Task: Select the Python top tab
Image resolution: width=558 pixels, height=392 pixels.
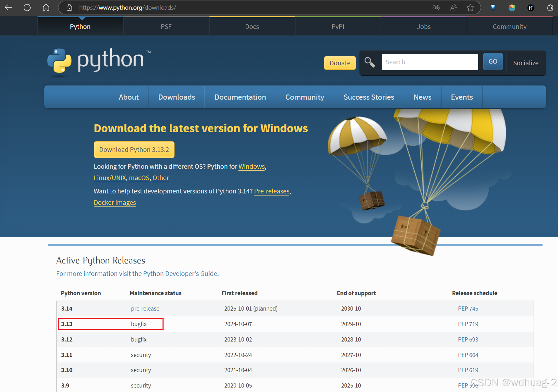Action: pos(80,26)
